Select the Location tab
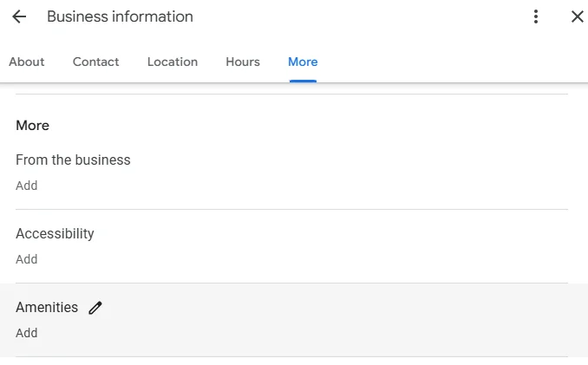Image resolution: width=588 pixels, height=365 pixels. tap(173, 62)
